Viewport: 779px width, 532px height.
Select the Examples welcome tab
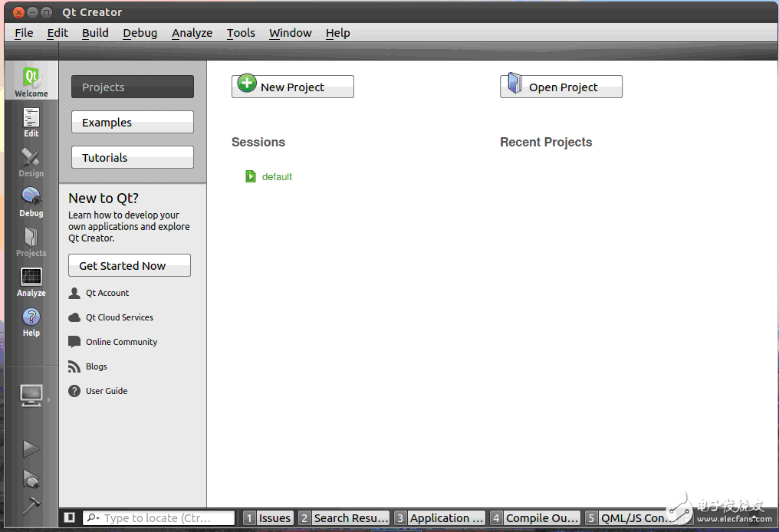[x=133, y=122]
